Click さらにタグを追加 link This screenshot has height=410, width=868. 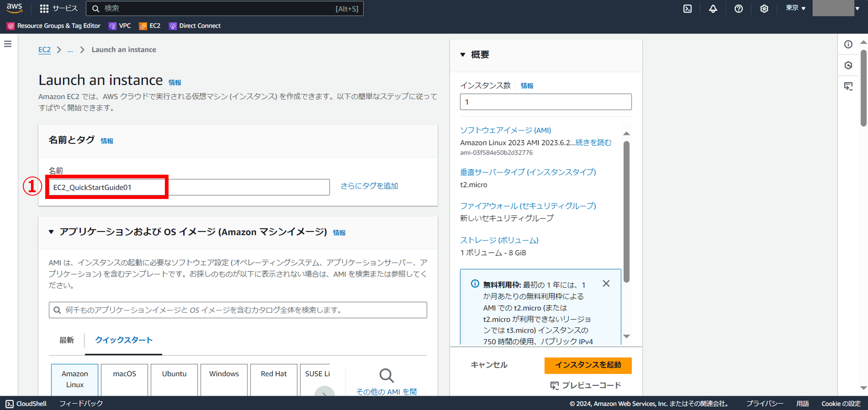[x=369, y=186]
